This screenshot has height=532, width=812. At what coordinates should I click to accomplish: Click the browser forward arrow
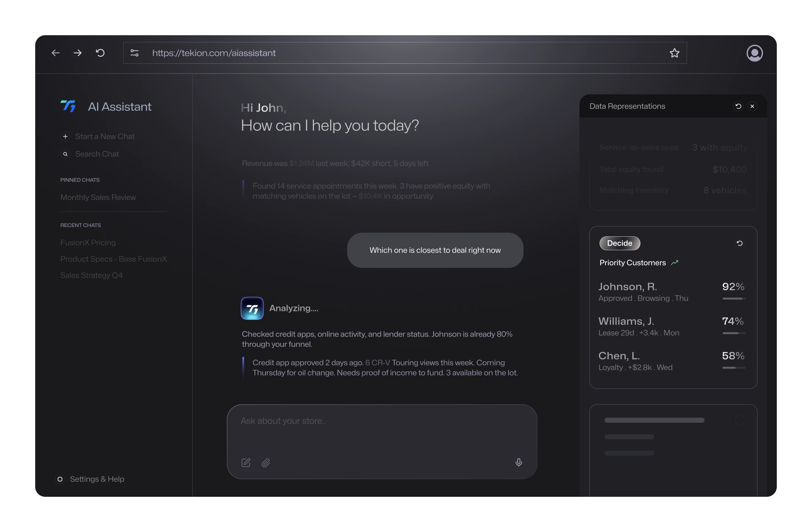[78, 53]
